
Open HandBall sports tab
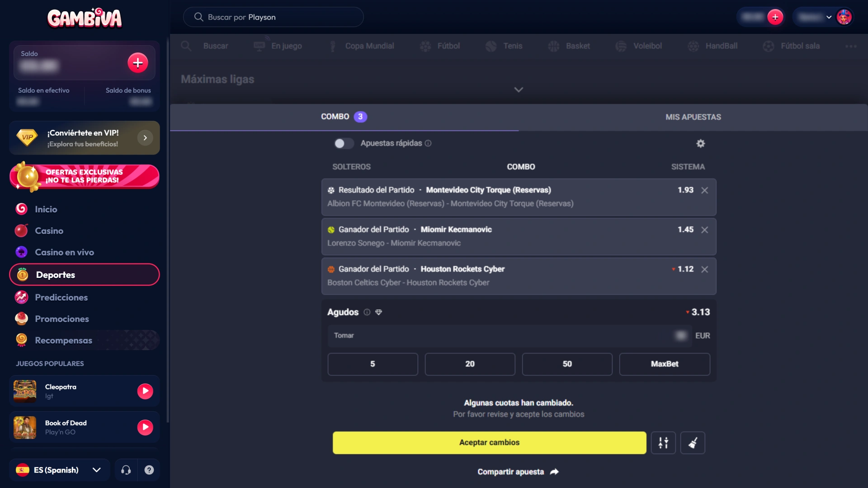click(713, 46)
